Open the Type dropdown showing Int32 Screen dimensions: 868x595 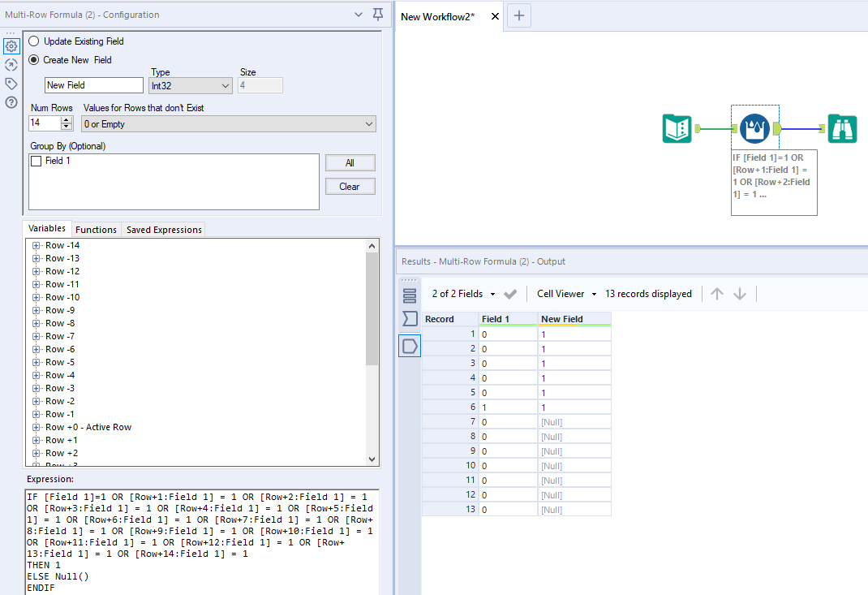[190, 85]
